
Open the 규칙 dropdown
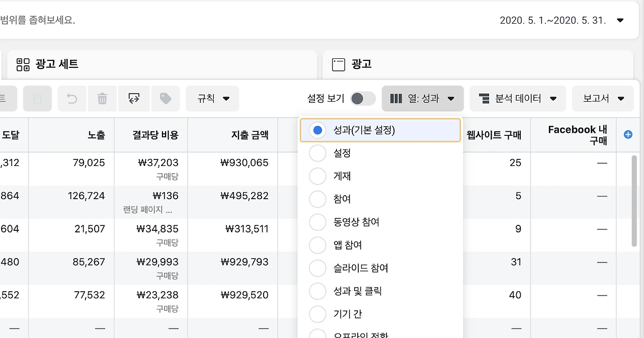point(212,99)
